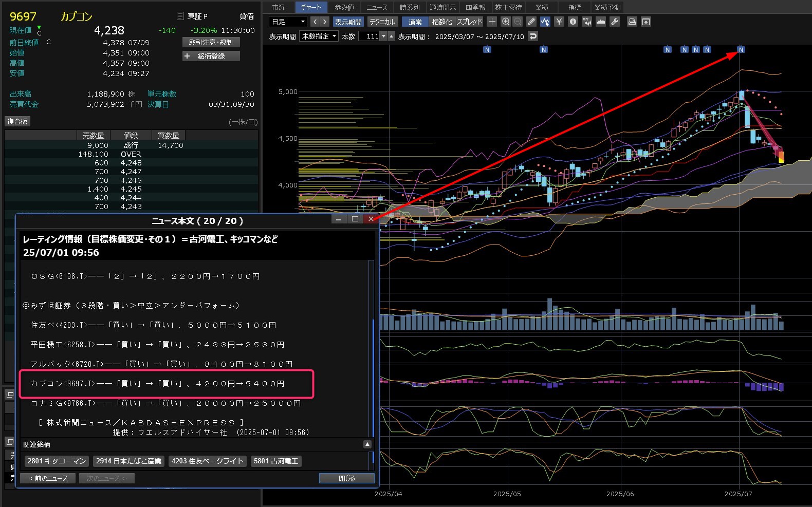
Task: Open the 時系列 tab
Action: coord(410,7)
